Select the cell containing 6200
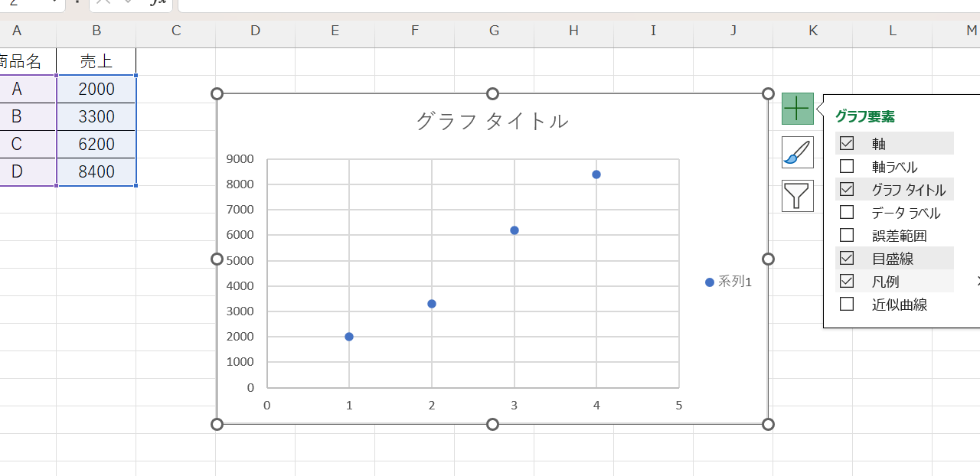980x476 pixels. (96, 144)
